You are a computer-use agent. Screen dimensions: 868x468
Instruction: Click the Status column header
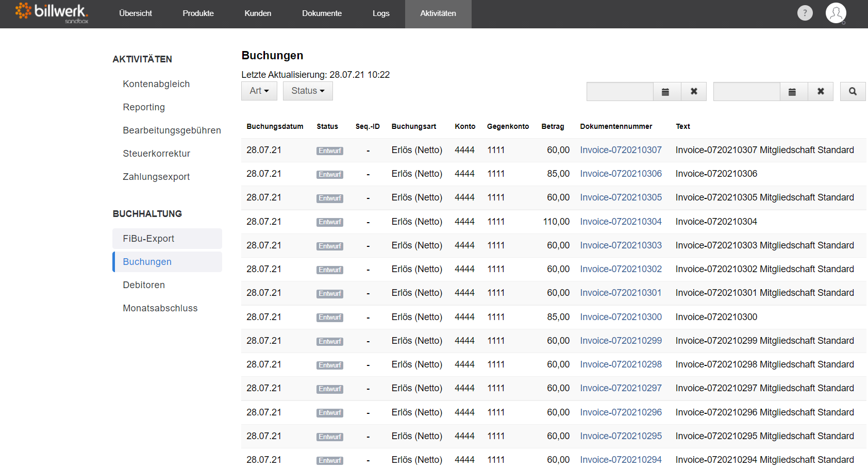[x=327, y=126]
